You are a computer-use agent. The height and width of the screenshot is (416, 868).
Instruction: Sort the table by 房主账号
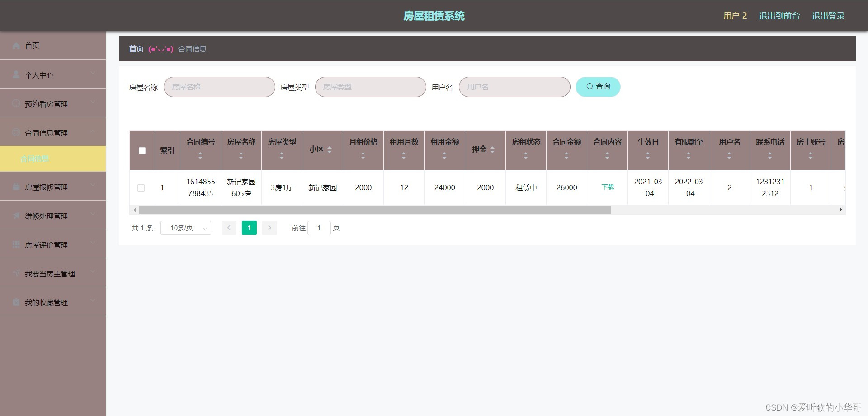[x=811, y=156]
